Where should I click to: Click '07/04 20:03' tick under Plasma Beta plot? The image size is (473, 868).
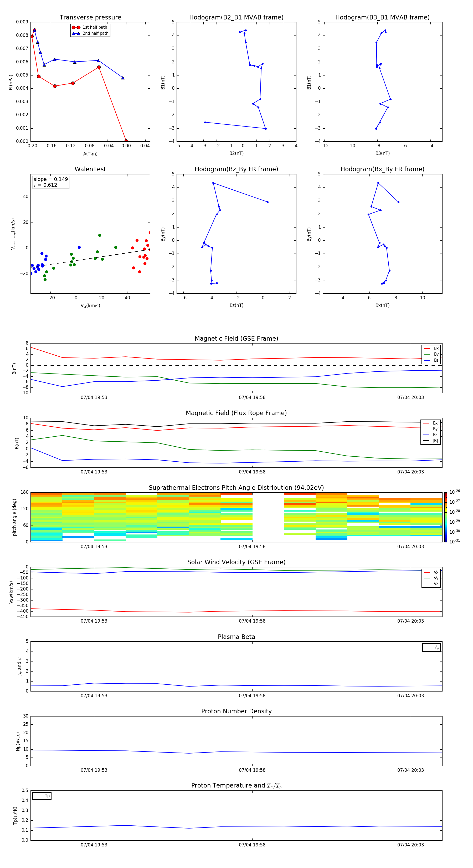410,695
